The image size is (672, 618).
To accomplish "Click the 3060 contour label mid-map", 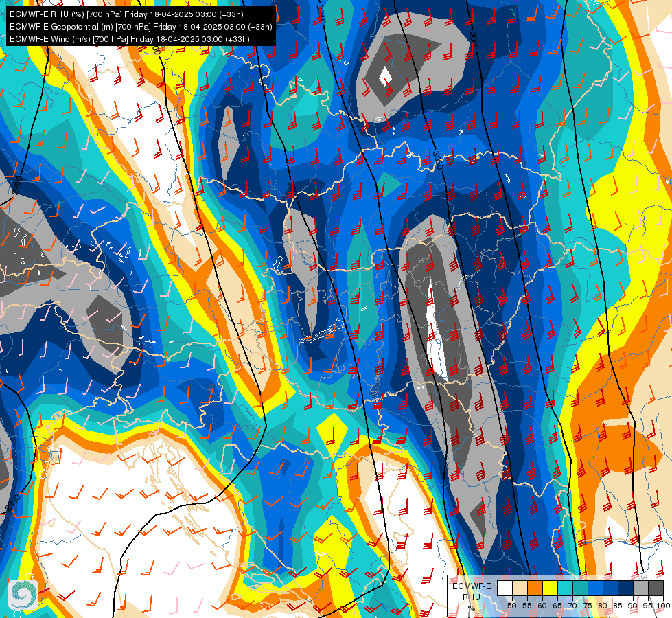I will (x=437, y=160).
